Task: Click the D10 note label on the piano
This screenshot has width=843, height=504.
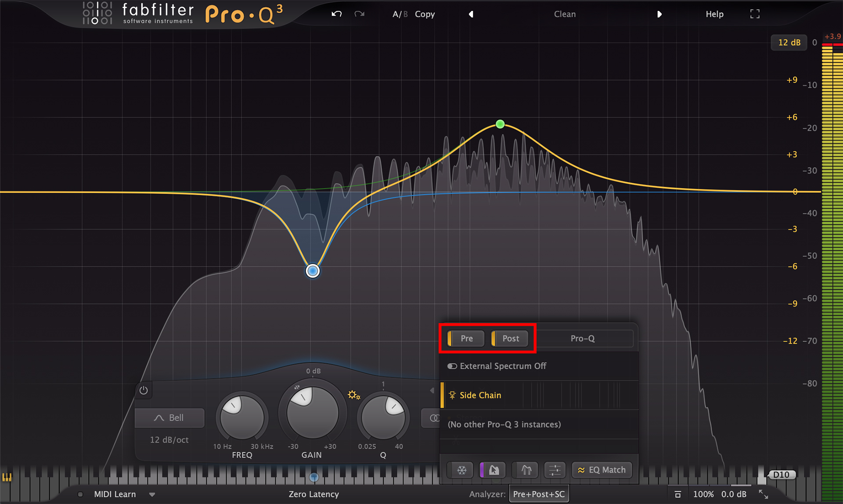Action: pos(782,475)
